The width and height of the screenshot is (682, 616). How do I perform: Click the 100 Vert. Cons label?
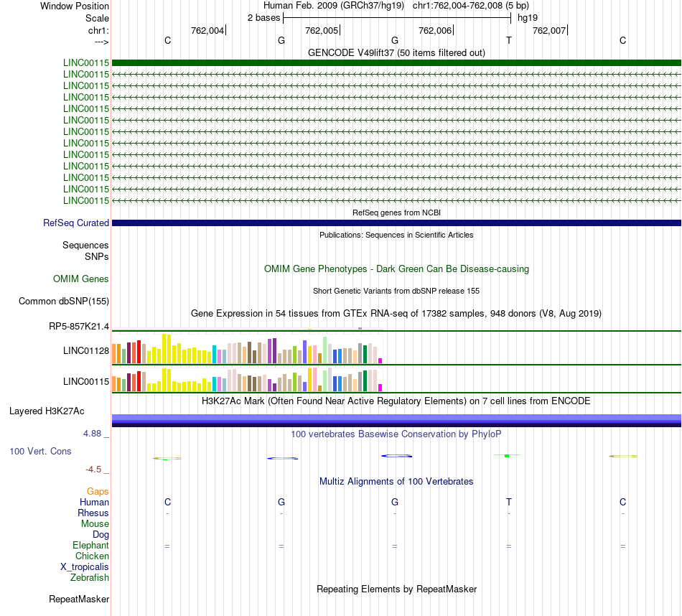(40, 451)
